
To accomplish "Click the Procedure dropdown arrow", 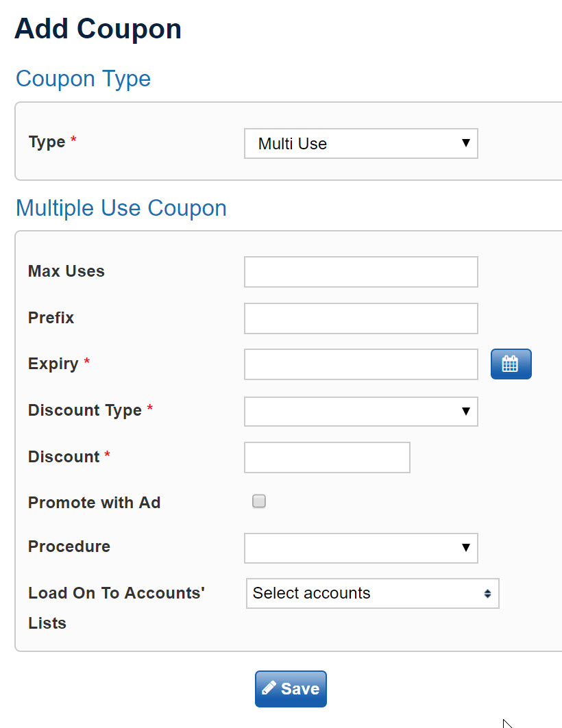I will [466, 548].
